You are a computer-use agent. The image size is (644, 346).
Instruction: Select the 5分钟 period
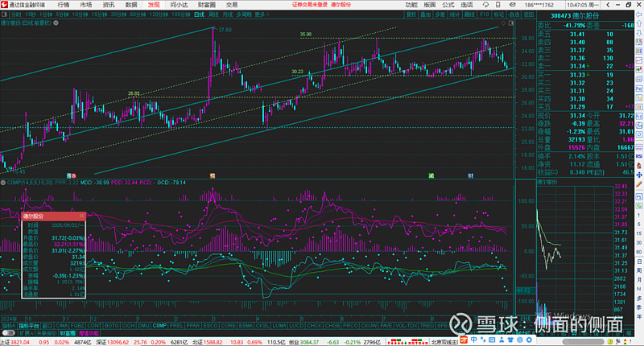coord(62,14)
